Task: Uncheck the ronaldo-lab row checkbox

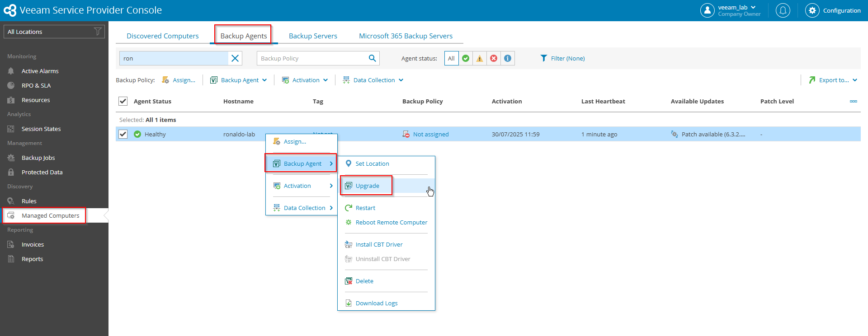Action: click(123, 134)
